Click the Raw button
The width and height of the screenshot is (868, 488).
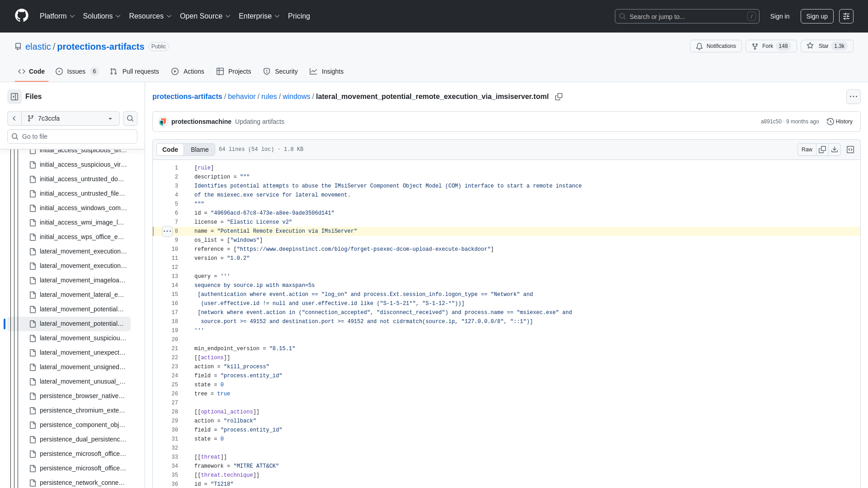tap(807, 150)
